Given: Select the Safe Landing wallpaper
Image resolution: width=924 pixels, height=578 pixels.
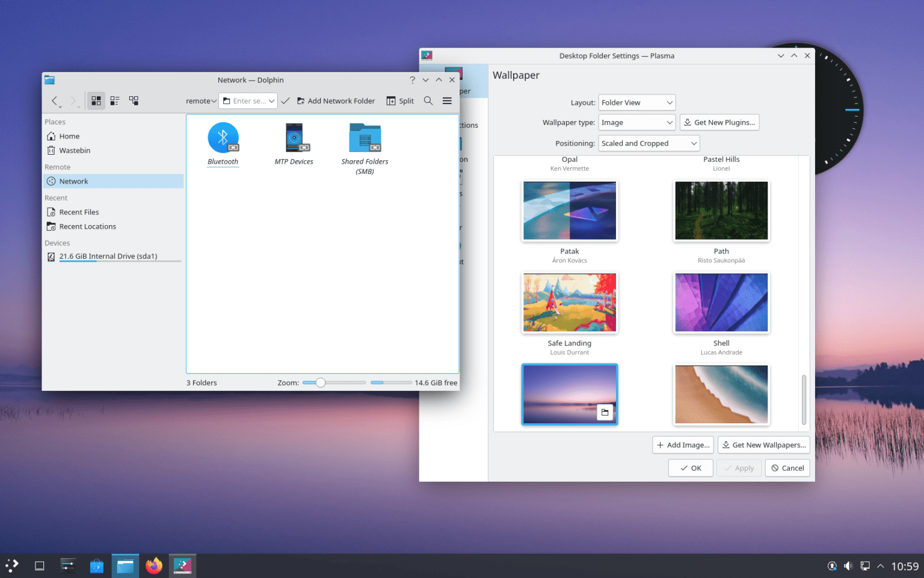Looking at the screenshot, I should pos(569,303).
